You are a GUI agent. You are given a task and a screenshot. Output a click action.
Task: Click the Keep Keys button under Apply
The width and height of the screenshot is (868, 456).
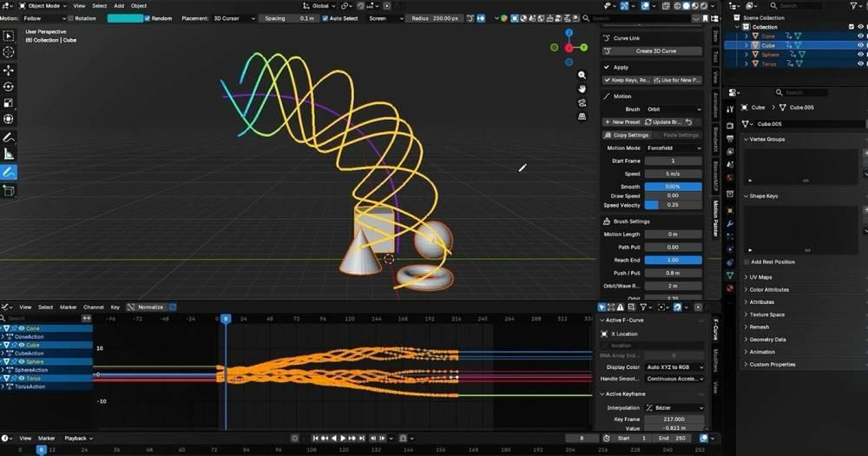coord(627,80)
